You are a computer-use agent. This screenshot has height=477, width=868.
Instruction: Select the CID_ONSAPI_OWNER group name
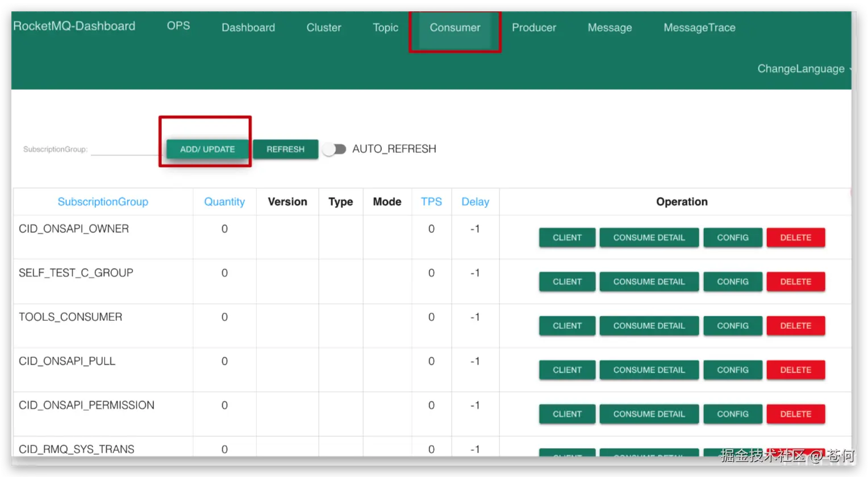[x=74, y=229]
